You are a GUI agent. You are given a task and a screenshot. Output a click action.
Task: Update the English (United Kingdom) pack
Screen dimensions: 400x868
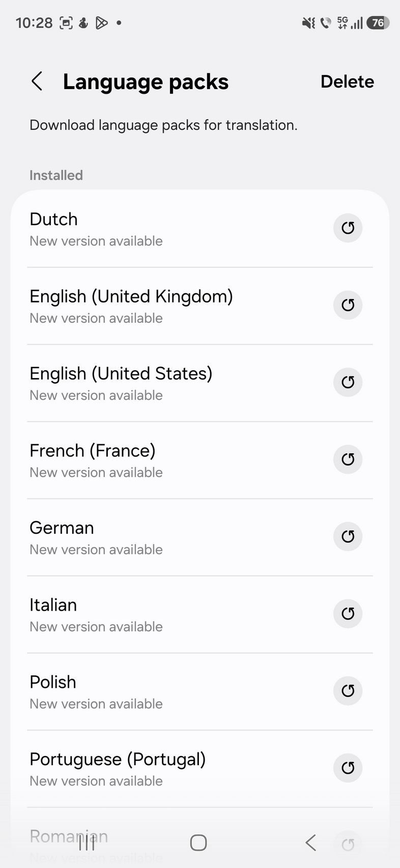pyautogui.click(x=348, y=305)
